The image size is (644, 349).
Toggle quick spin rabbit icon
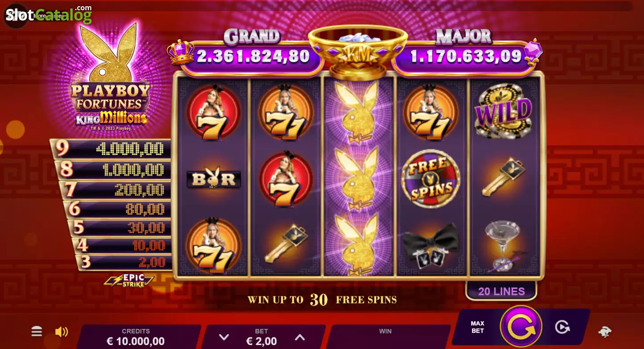tap(605, 331)
